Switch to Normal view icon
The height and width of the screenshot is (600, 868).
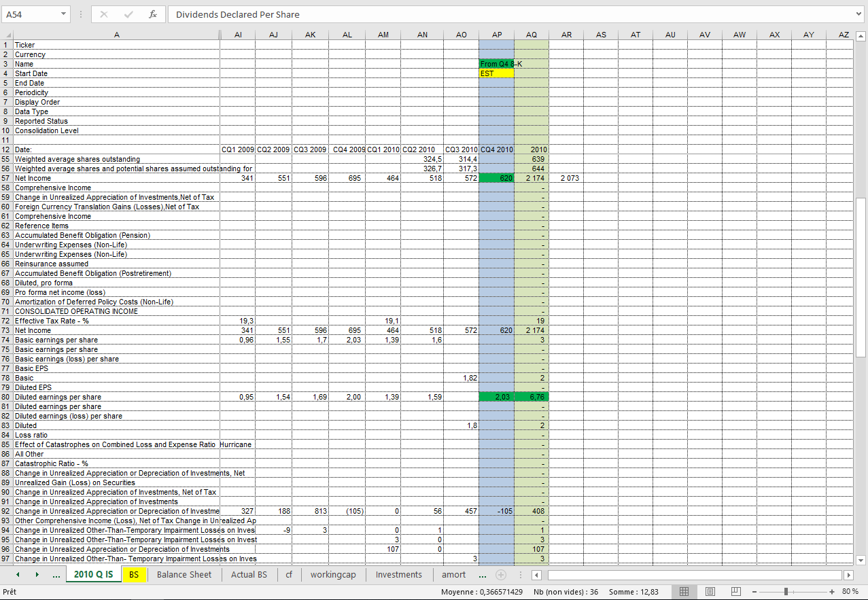tap(684, 592)
